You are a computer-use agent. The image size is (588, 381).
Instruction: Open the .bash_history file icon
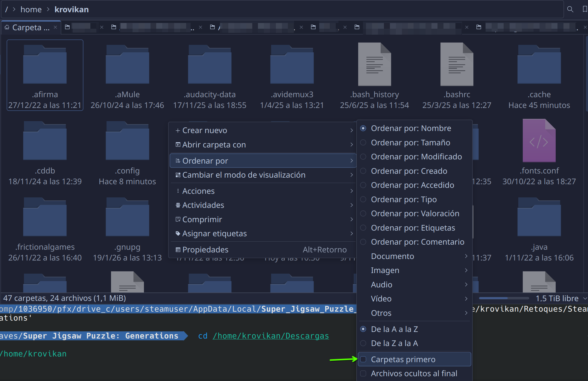pos(374,64)
